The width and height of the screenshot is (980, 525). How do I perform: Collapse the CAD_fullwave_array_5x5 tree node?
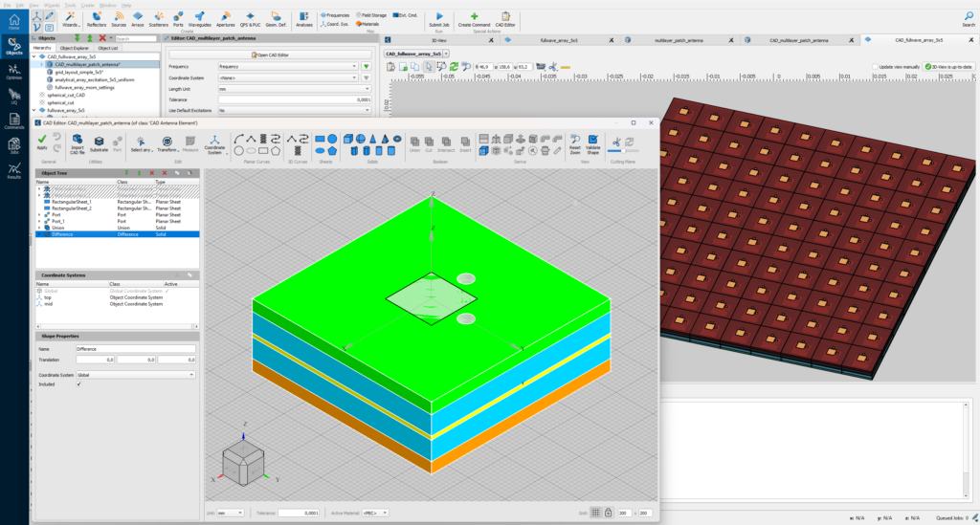[x=34, y=56]
